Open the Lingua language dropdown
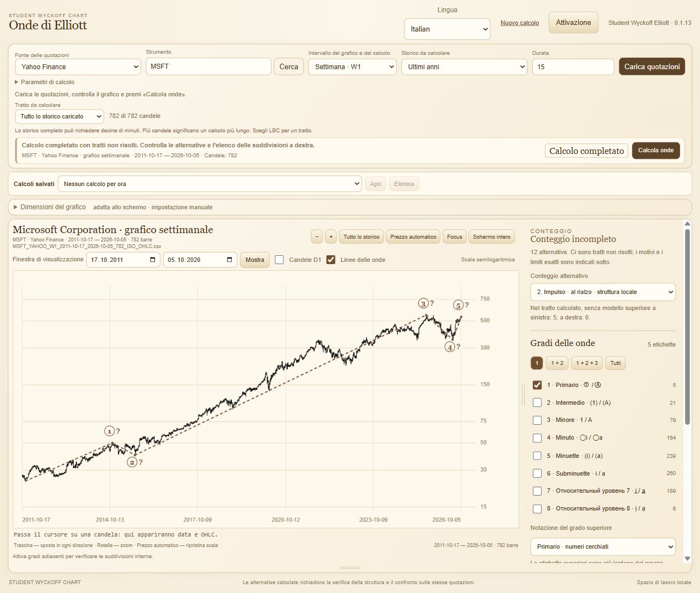 447,29
